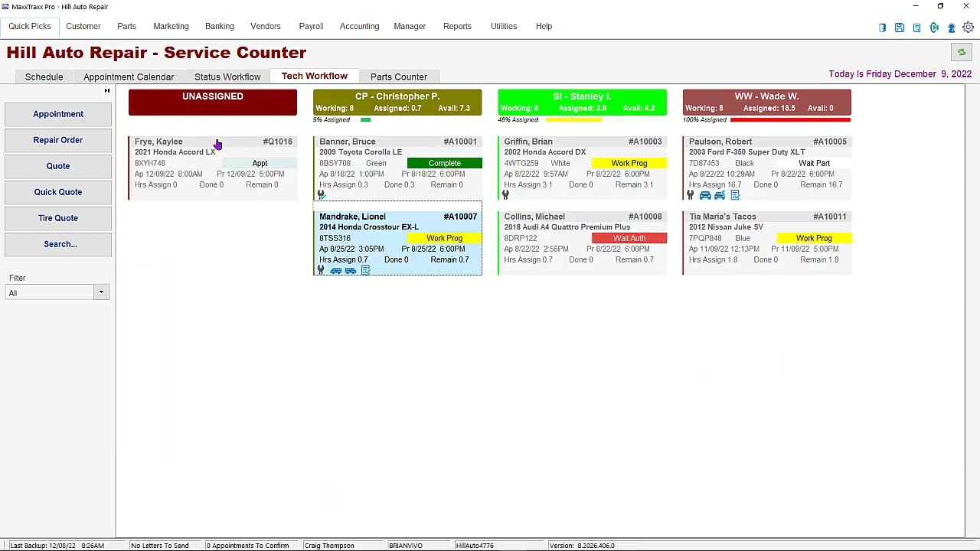
Task: Click wrench icon on Griffin, Brian card
Action: click(505, 195)
